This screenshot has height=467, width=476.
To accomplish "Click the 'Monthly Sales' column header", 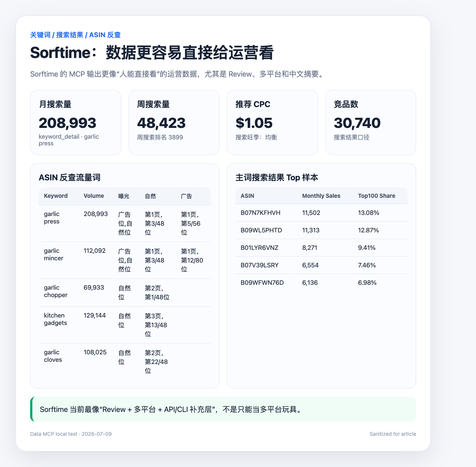I will [x=321, y=196].
